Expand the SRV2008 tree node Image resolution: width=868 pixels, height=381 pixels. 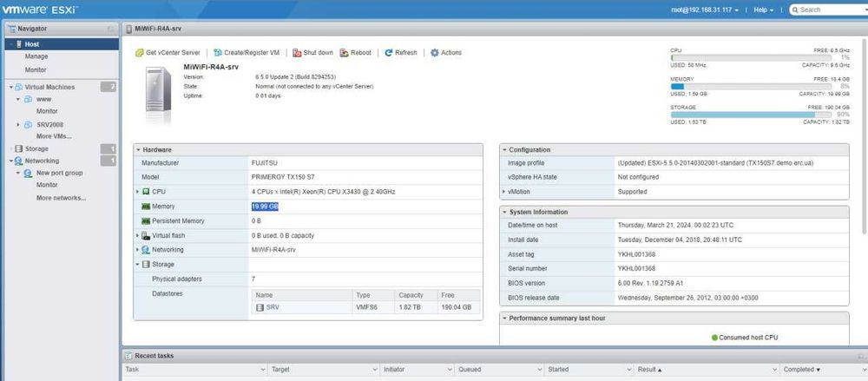tap(18, 125)
